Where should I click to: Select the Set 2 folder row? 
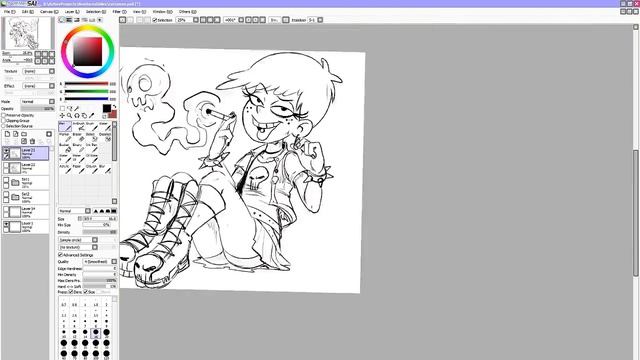coord(26,197)
